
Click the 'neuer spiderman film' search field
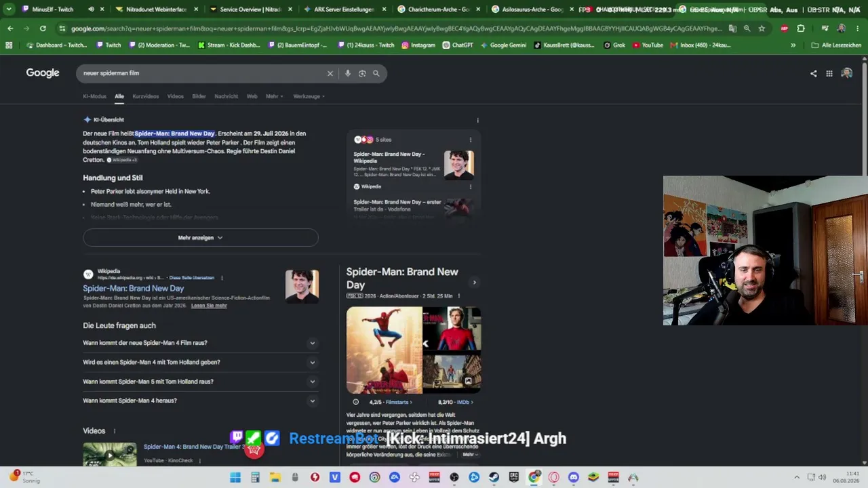pyautogui.click(x=201, y=73)
